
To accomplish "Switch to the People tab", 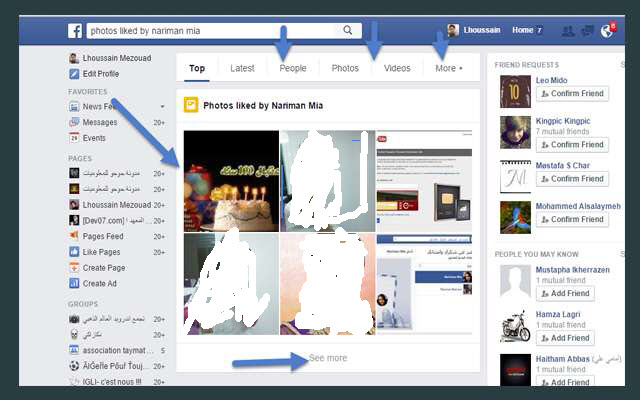I will tap(293, 68).
